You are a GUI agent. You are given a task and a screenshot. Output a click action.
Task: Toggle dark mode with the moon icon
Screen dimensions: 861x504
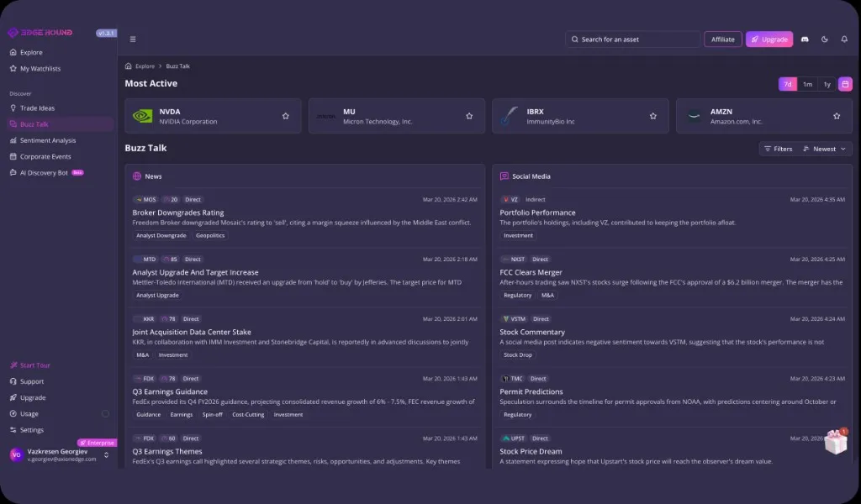824,39
